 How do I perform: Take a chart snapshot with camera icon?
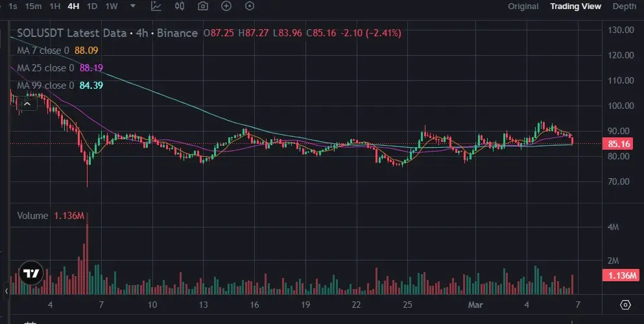[x=203, y=6]
